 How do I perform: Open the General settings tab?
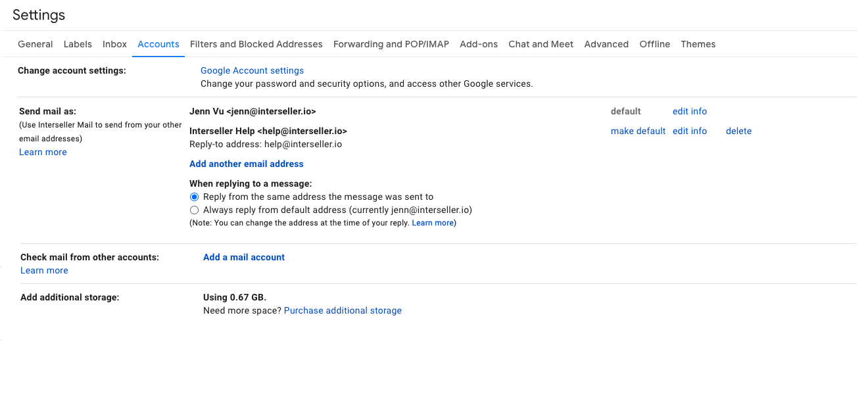coord(36,44)
